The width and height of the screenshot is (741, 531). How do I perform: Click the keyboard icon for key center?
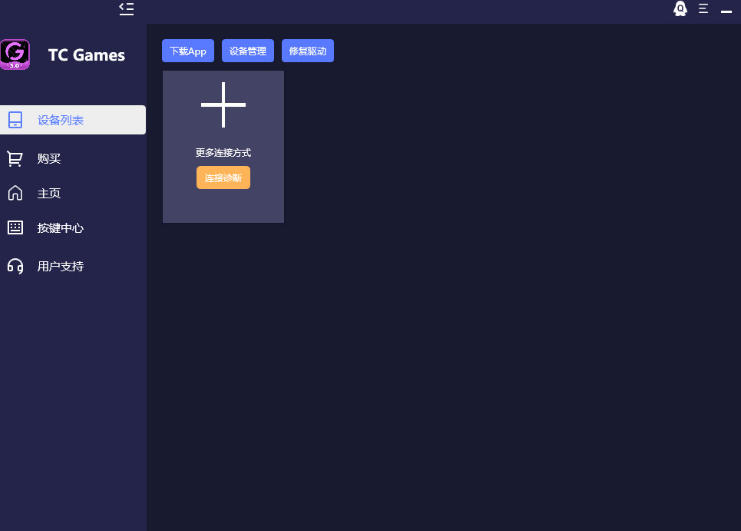coord(15,228)
